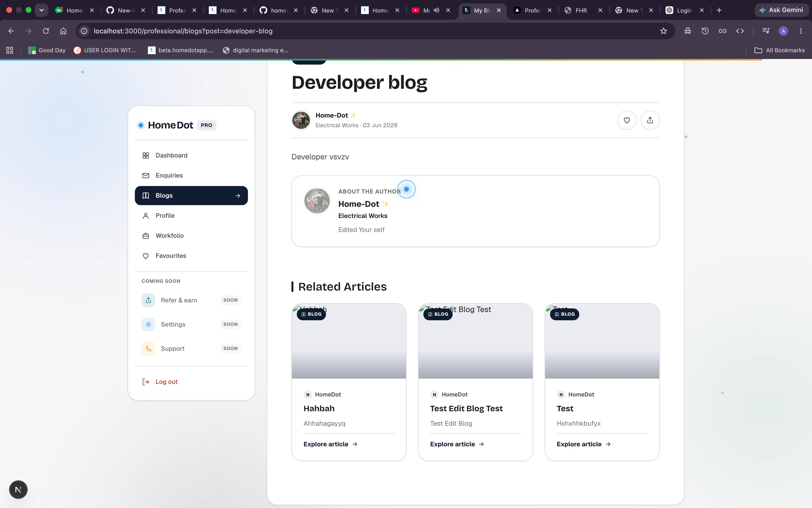This screenshot has height=508, width=812.
Task: Open the USER LOGIN WIT... bookmark
Action: click(105, 50)
